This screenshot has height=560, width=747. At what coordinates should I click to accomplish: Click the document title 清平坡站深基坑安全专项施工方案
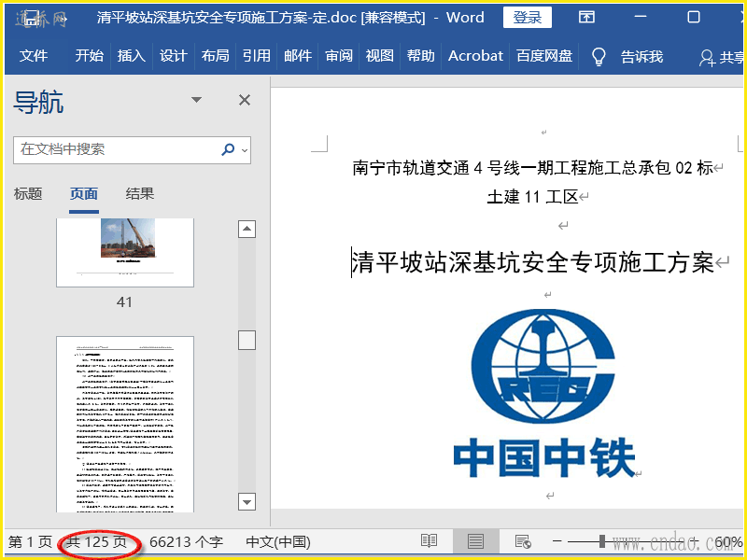pos(533,263)
